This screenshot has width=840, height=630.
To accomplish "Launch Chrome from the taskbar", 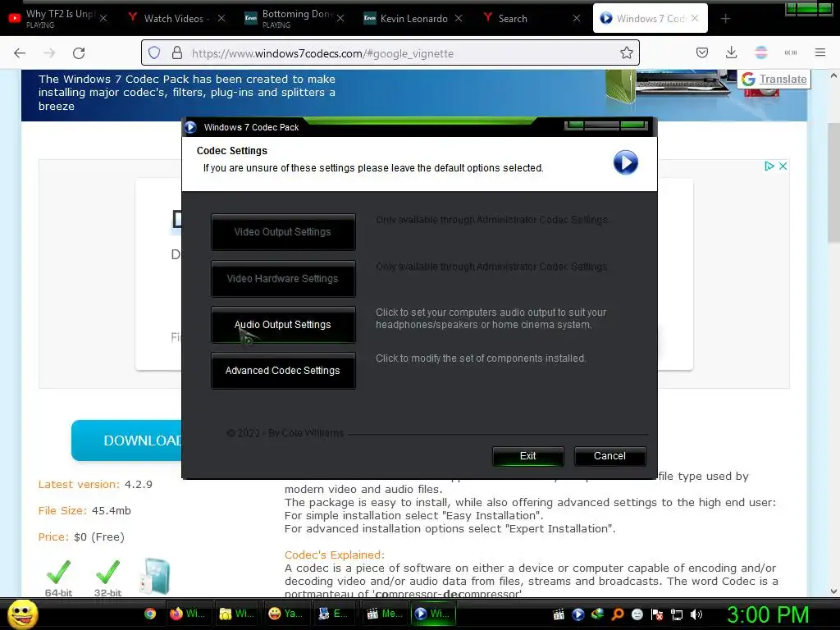I will pos(150,614).
